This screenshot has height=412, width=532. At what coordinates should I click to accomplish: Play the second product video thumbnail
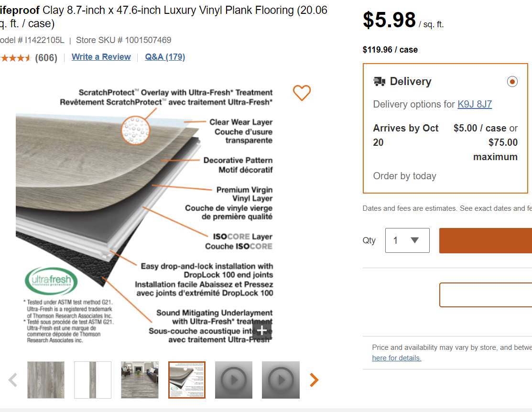(x=281, y=380)
